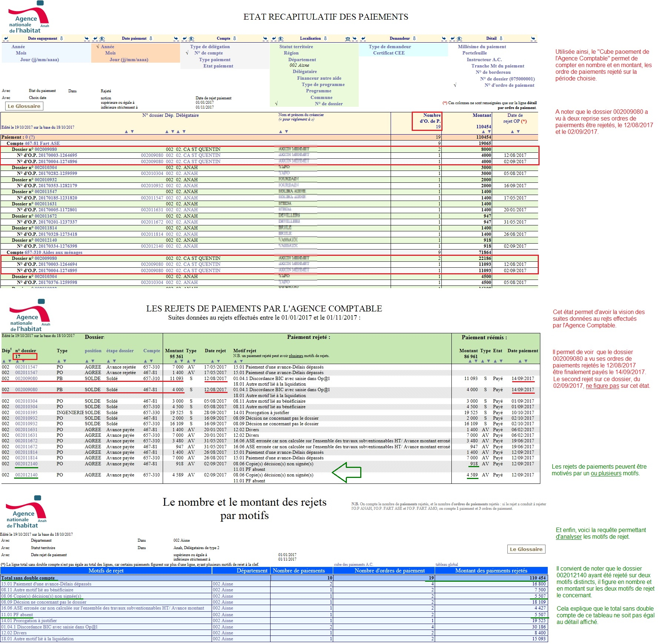Click motif 08.06 Copie(s) décision(s) non signée(s)
663x644 pixels.
41,596
